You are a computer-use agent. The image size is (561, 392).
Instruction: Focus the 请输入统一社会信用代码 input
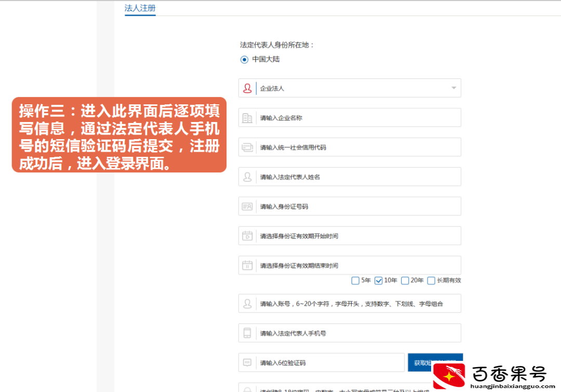tap(350, 147)
